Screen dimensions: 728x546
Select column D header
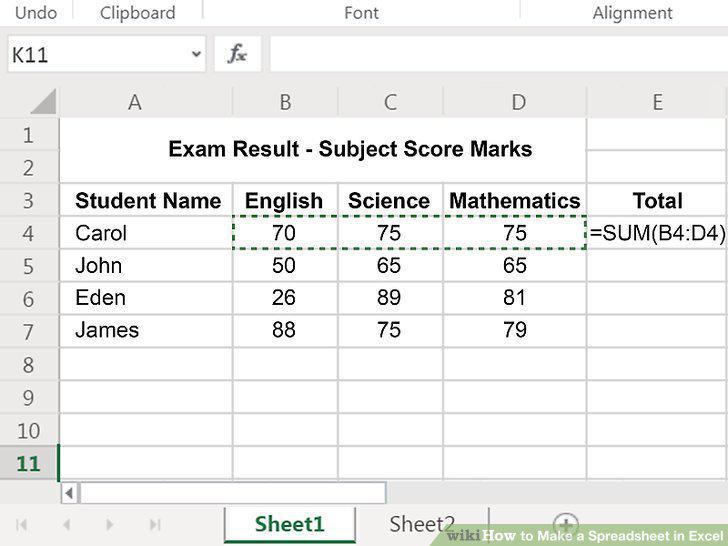coord(515,102)
